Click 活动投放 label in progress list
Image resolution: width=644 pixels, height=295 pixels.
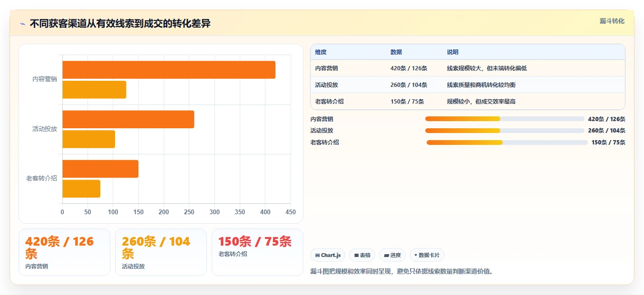click(322, 131)
